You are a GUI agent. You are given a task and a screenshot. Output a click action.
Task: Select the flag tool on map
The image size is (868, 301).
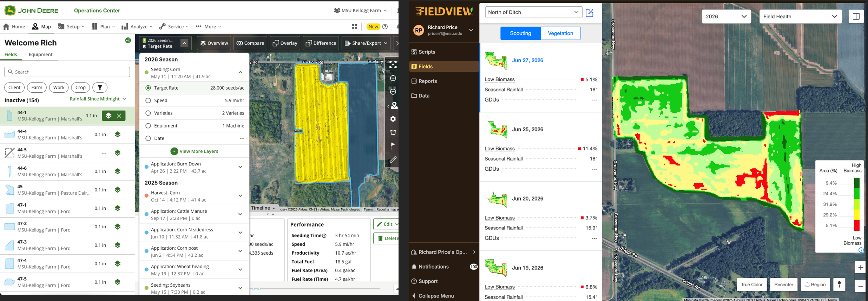(x=393, y=146)
